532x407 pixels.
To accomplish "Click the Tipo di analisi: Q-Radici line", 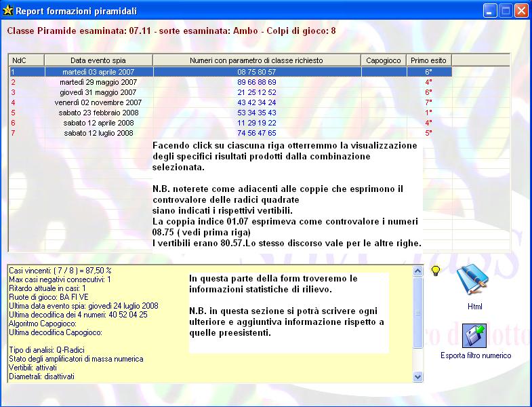I will [47, 350].
